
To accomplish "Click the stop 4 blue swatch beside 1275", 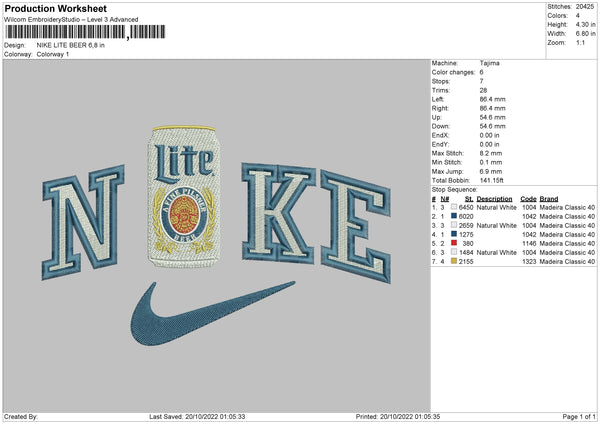I will (x=454, y=234).
